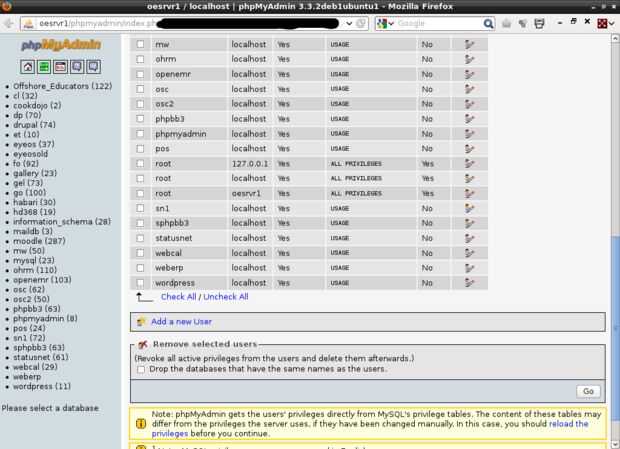Check the box for user wordpress
Viewport: 620px width, 449px height.
click(x=140, y=283)
